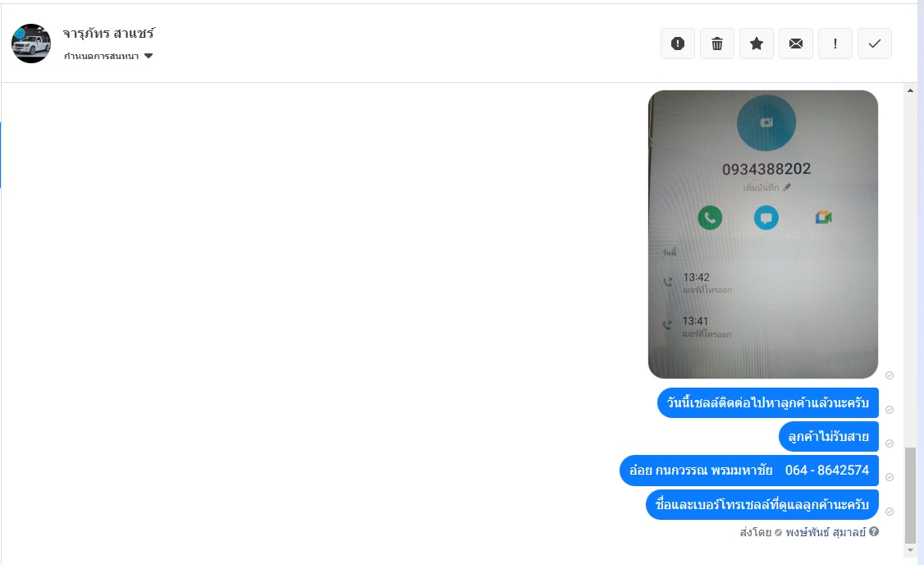Open sender link พงษ์พันธ์ สุมาลย์
924x565 pixels.
pyautogui.click(x=825, y=533)
